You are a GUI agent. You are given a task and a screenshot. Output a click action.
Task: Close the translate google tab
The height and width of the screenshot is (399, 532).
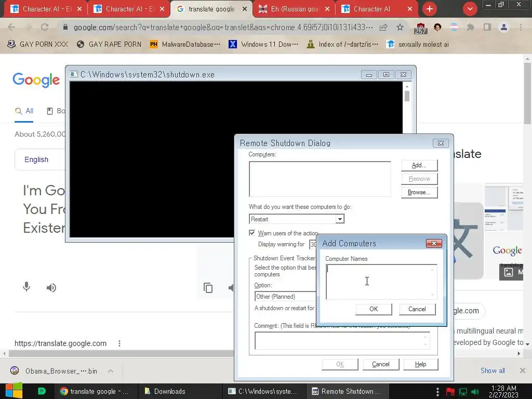tap(245, 9)
